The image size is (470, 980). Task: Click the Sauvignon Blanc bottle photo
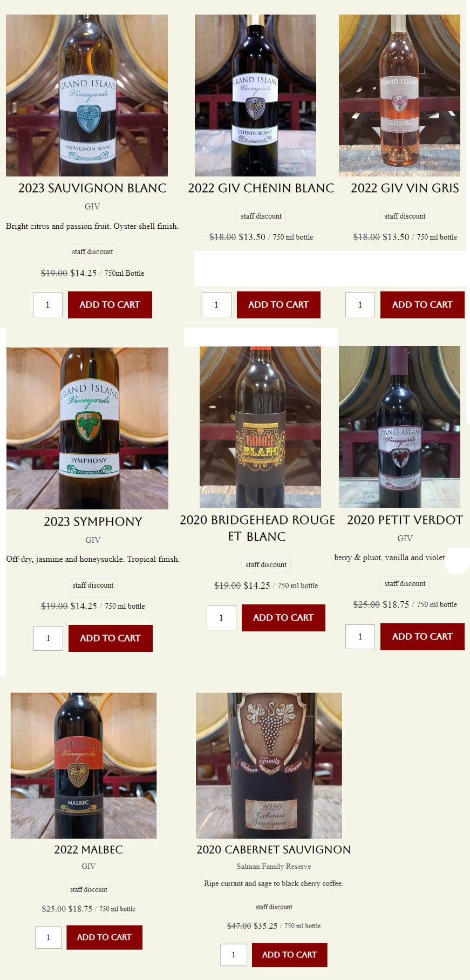point(87,96)
